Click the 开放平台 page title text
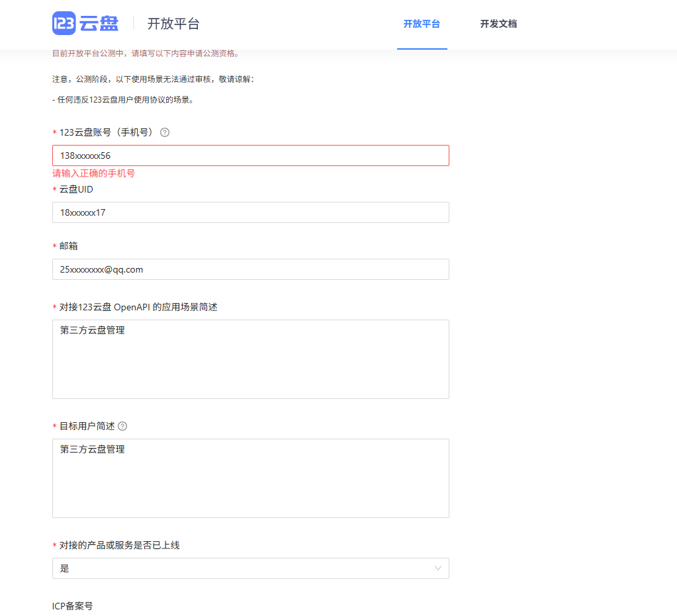This screenshot has width=677, height=616. [x=173, y=23]
